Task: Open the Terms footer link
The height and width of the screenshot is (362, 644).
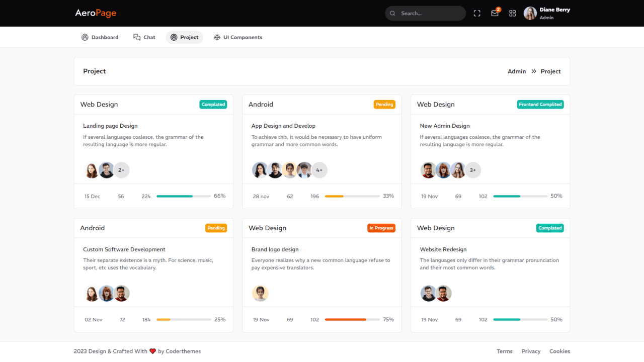Action: (x=504, y=351)
